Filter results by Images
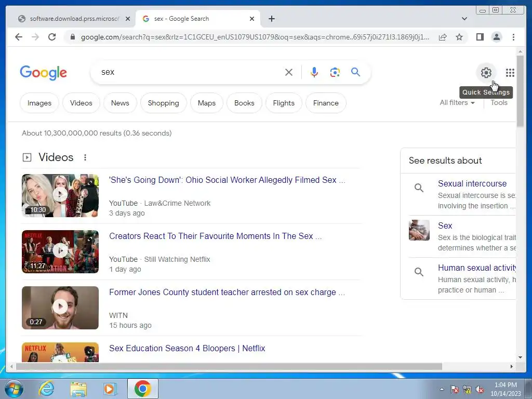Screen dimensions: 532x399 click(x=39, y=103)
